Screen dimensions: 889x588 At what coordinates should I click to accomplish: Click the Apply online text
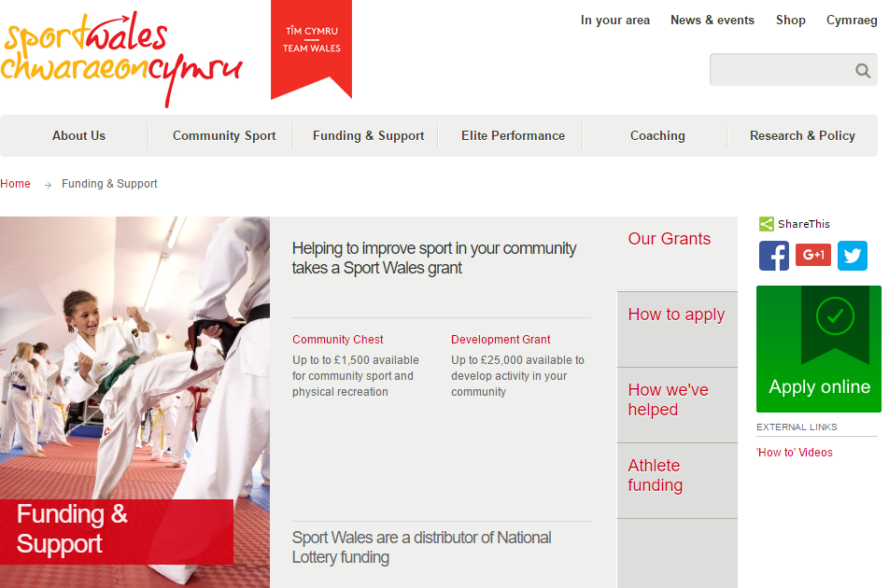click(819, 387)
